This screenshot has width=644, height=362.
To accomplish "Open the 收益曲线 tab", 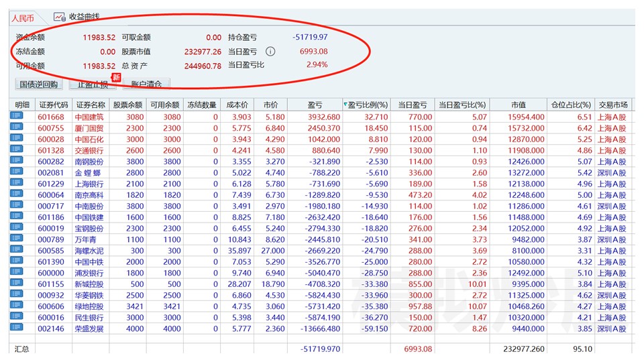I will [76, 17].
